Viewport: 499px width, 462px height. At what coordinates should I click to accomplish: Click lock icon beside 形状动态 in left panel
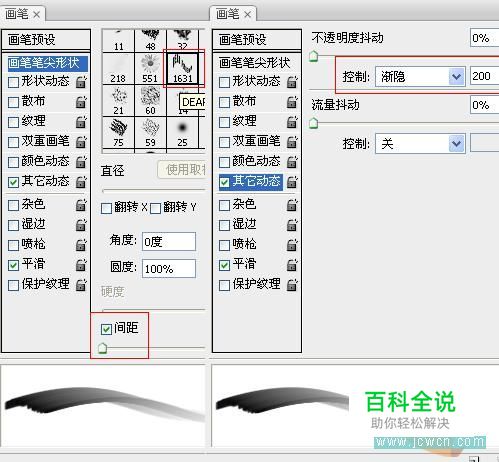pyautogui.click(x=81, y=82)
